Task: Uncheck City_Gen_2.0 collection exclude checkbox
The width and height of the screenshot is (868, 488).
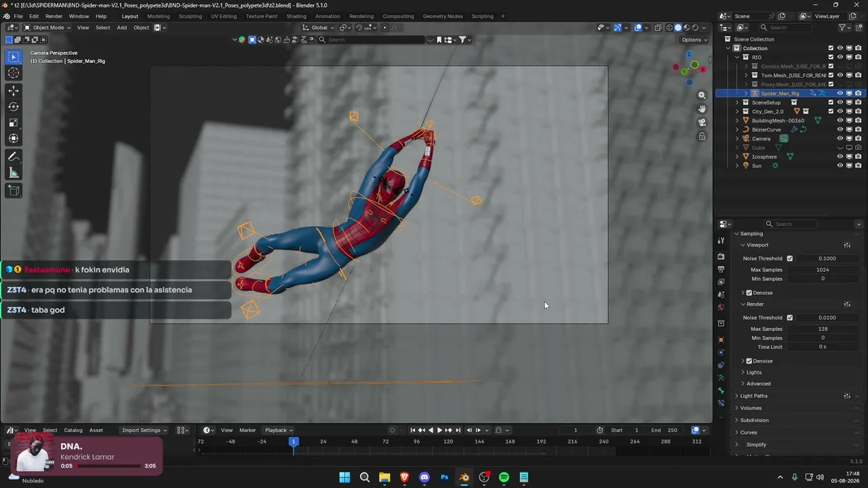Action: point(831,111)
